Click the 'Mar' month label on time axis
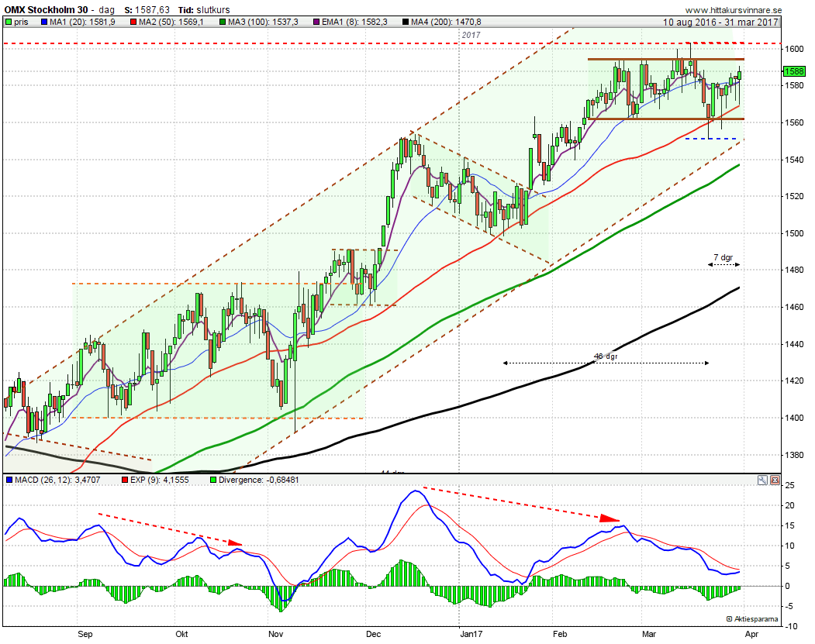 649,634
